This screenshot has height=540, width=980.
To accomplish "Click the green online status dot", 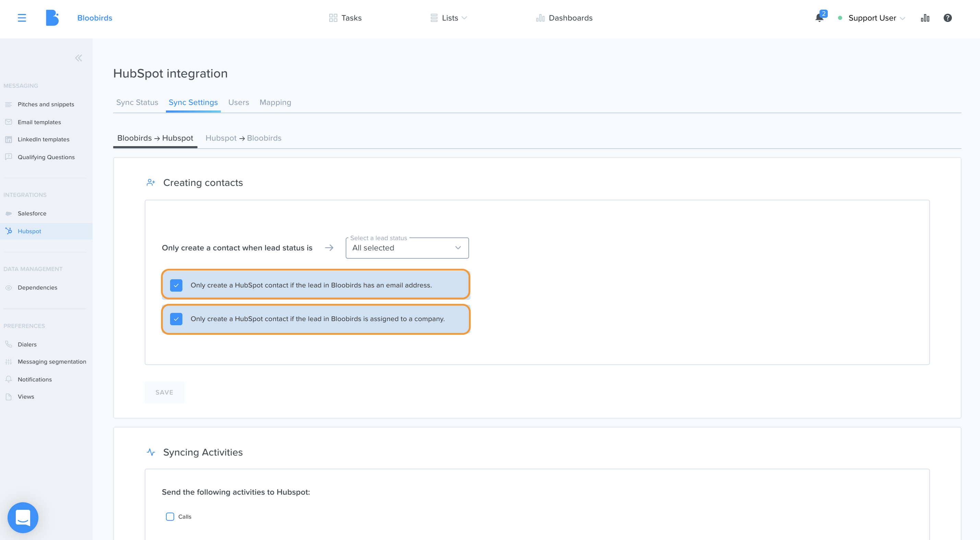I will click(x=840, y=18).
